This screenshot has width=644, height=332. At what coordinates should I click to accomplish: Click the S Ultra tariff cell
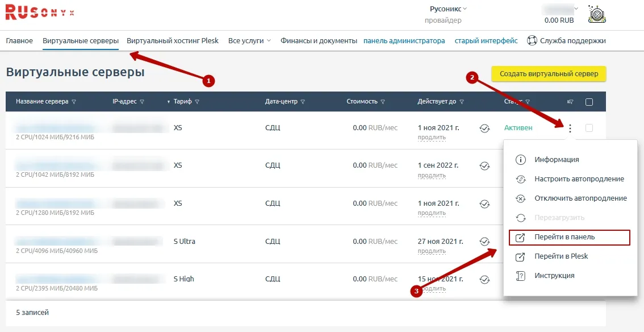pyautogui.click(x=185, y=241)
